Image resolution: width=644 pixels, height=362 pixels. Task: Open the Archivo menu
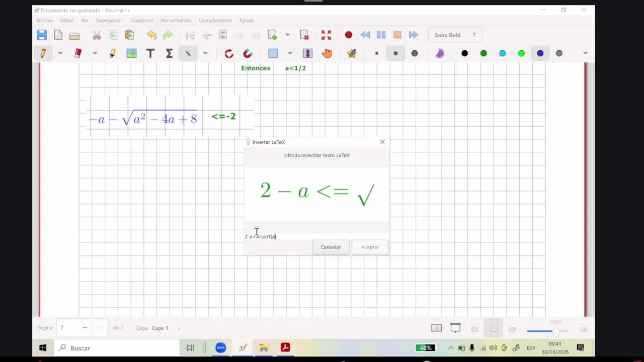click(44, 20)
